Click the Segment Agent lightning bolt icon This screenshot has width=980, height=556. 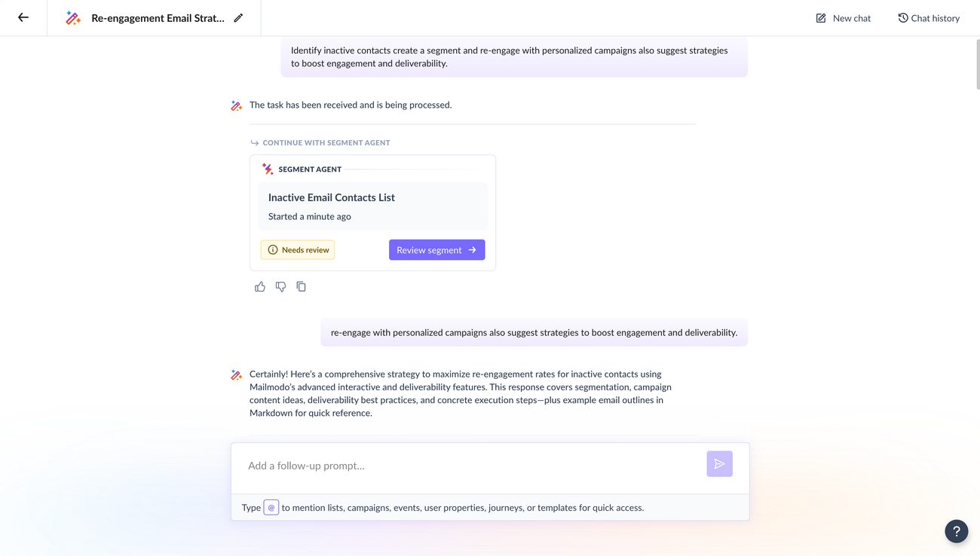(x=267, y=169)
